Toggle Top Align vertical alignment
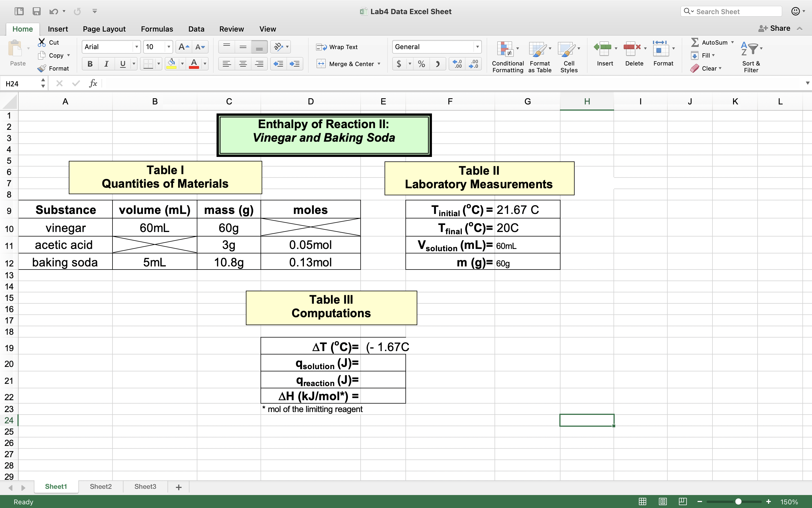The image size is (812, 508). (226, 47)
